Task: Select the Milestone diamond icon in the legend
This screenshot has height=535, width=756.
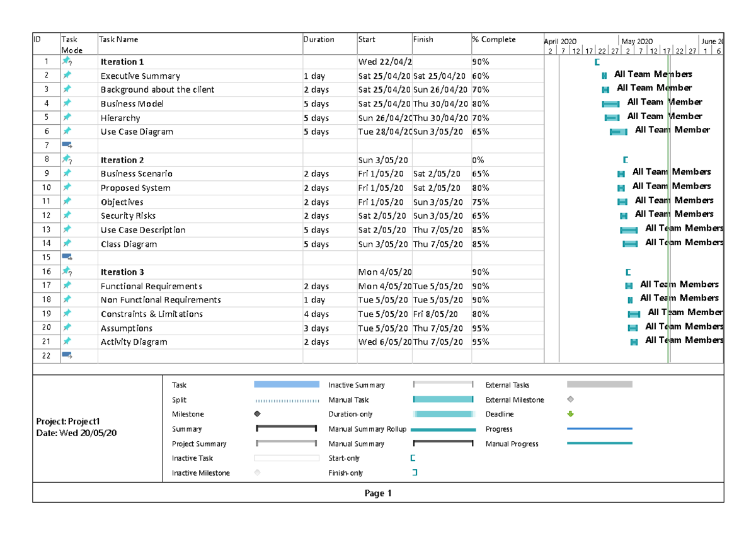Action: [x=256, y=414]
